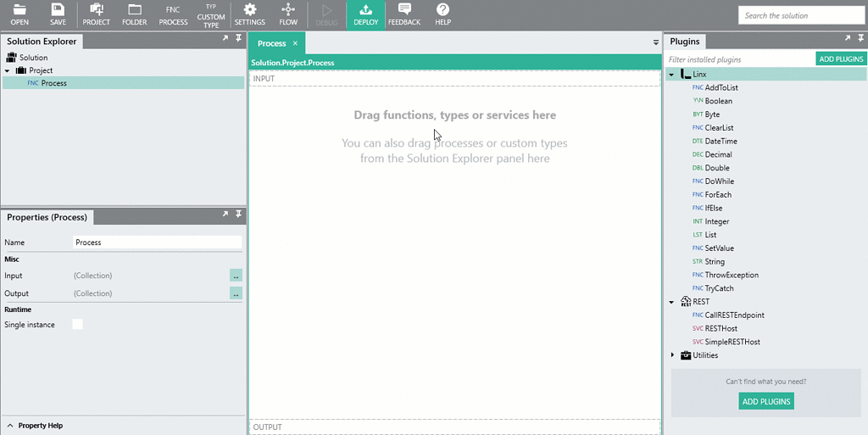
Task: Click the Save toolbar icon
Action: 58,15
